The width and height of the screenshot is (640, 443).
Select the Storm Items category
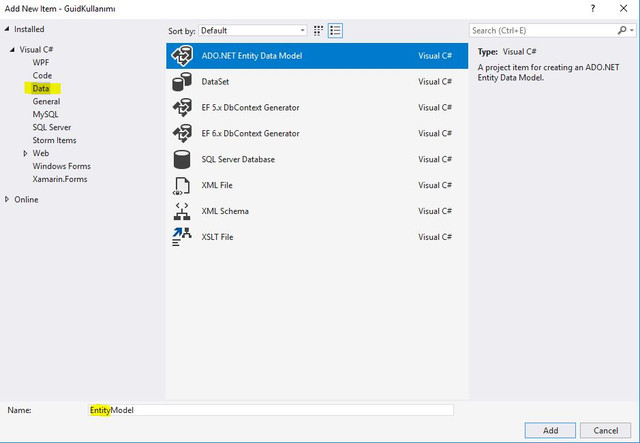point(54,140)
